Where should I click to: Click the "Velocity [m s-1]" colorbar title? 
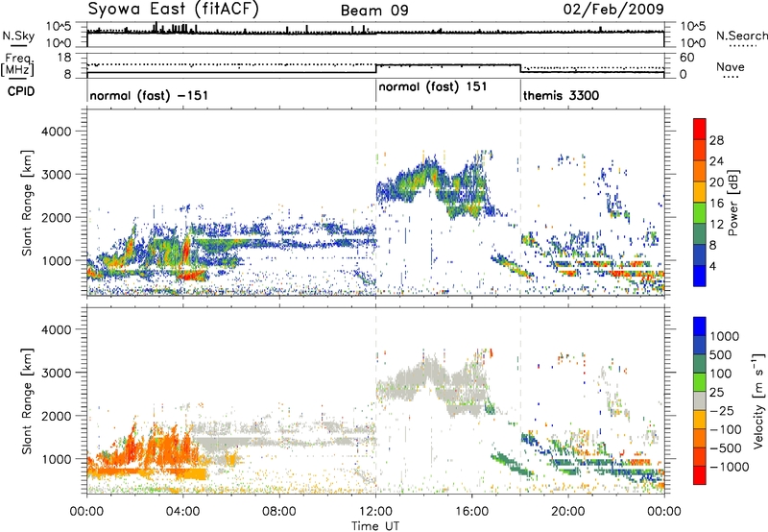coord(758,400)
